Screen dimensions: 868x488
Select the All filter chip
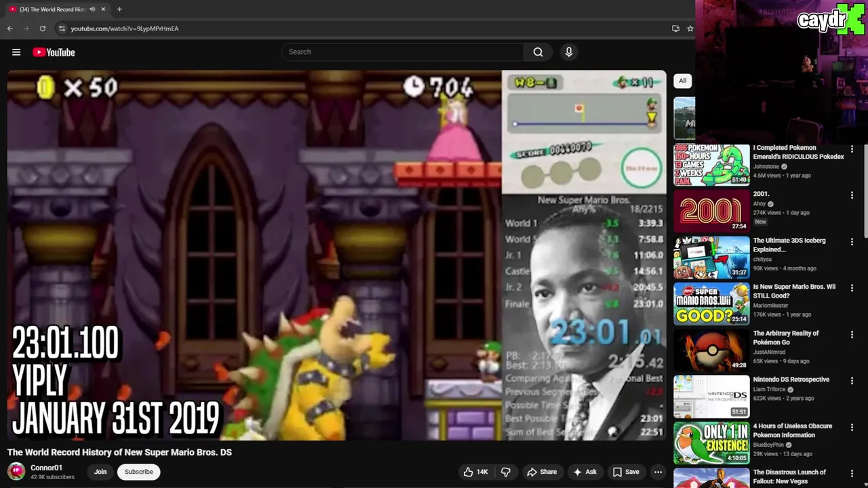pyautogui.click(x=683, y=81)
